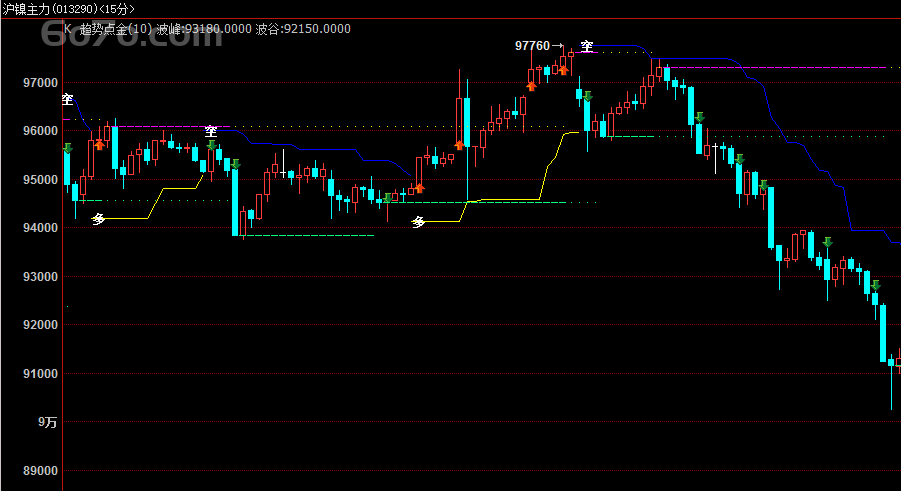901x491 pixels.
Task: Click the 94000 price axis label
Action: [x=40, y=228]
